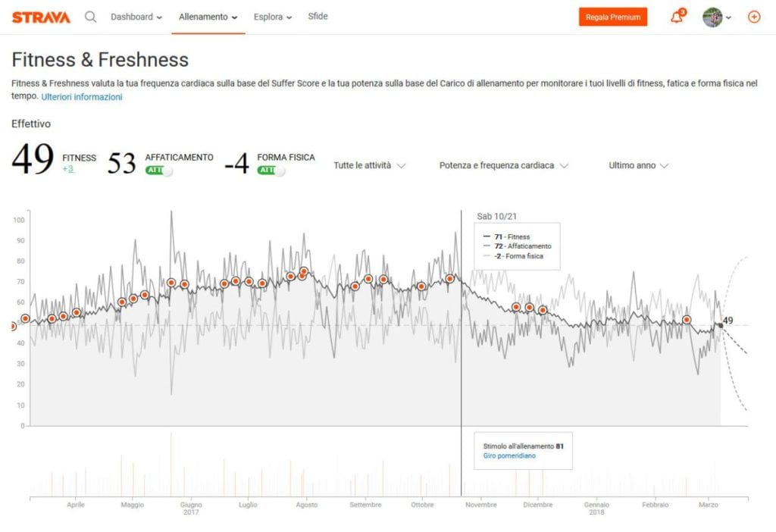Click the current fitness marker labeled 49

click(721, 325)
